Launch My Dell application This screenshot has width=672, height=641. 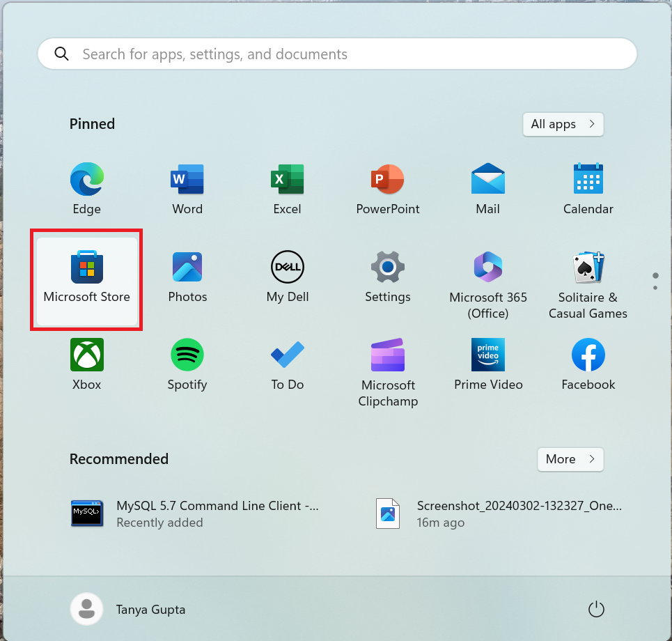point(288,277)
